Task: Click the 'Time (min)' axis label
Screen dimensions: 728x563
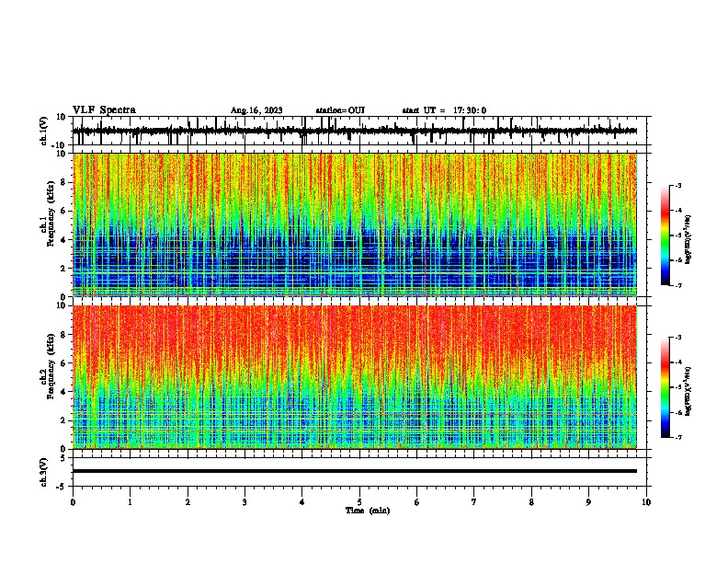Action: 368,511
